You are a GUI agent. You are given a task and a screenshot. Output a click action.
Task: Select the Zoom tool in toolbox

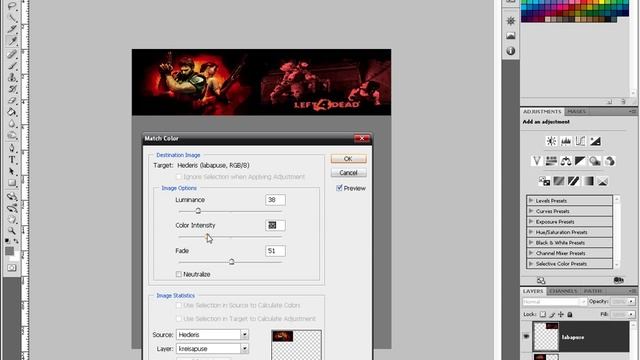12,231
